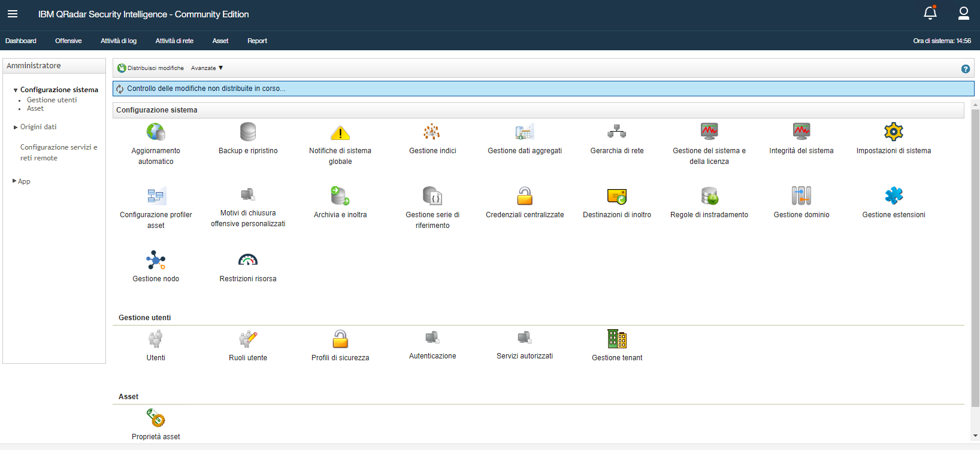Open Profili di sicurezza
Image resolution: width=980 pixels, height=450 pixels.
point(340,346)
